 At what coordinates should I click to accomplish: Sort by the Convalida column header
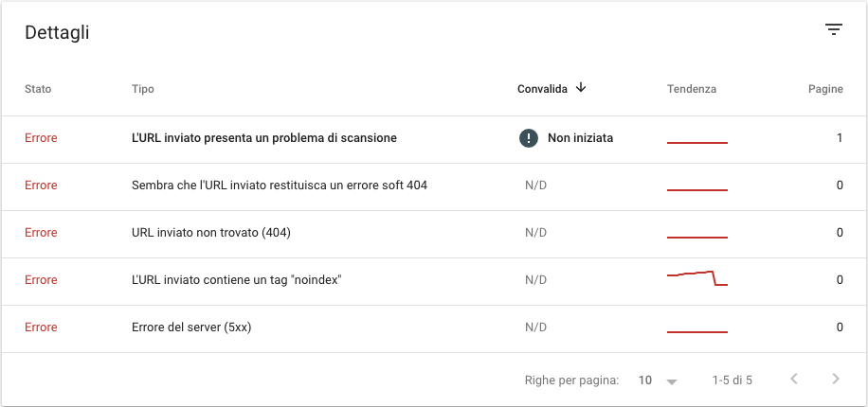[542, 89]
